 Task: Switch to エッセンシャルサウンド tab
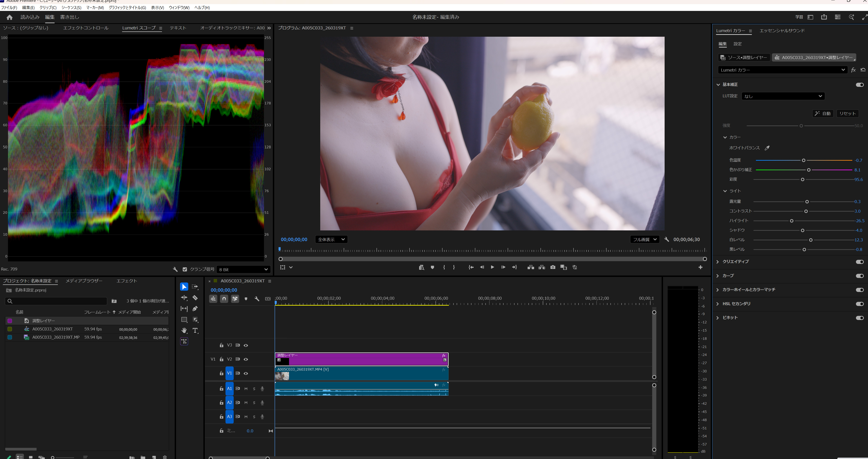782,31
